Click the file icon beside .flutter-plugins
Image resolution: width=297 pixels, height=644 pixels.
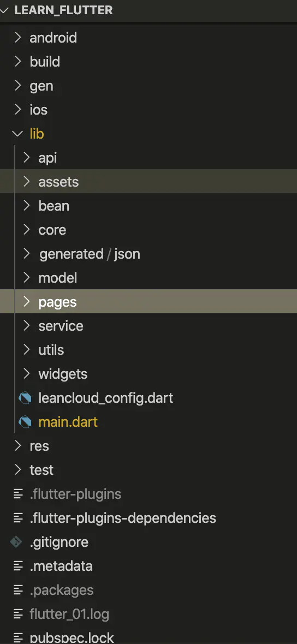pyautogui.click(x=17, y=494)
